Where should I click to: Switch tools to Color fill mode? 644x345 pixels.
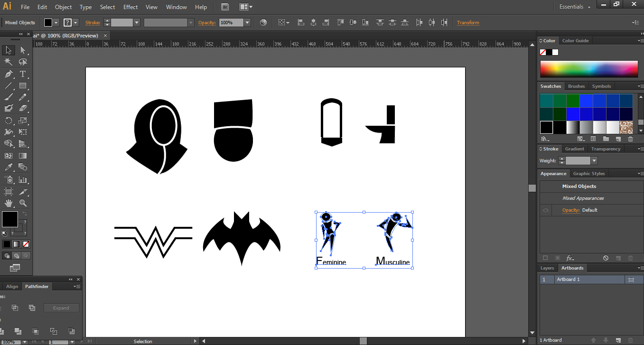point(7,244)
